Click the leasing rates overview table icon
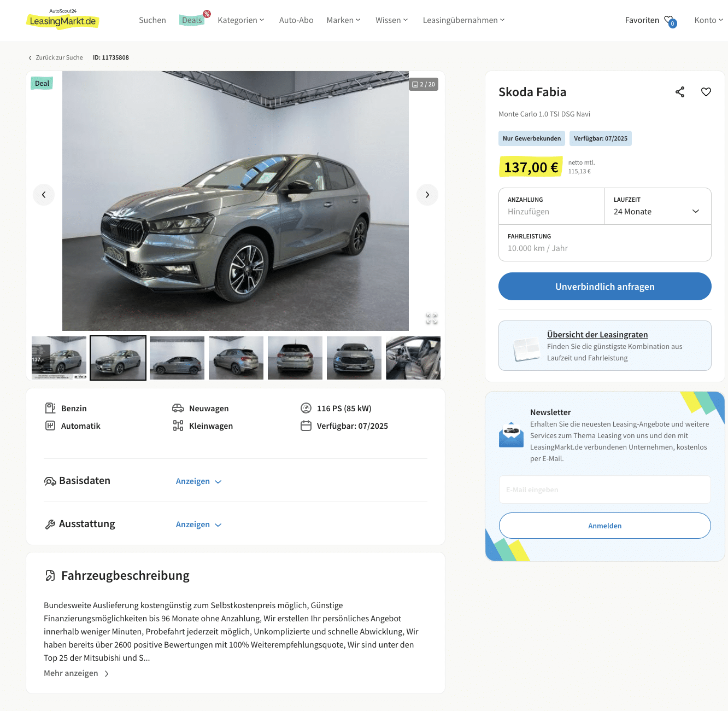This screenshot has height=711, width=728. point(526,349)
